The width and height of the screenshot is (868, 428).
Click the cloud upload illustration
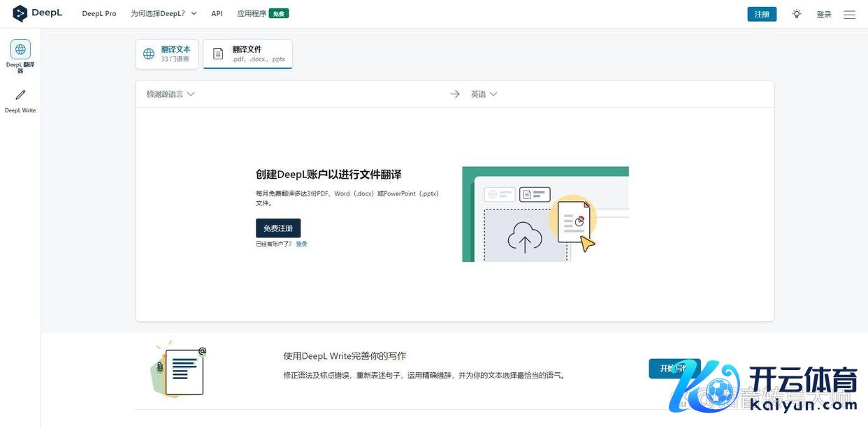tap(525, 237)
